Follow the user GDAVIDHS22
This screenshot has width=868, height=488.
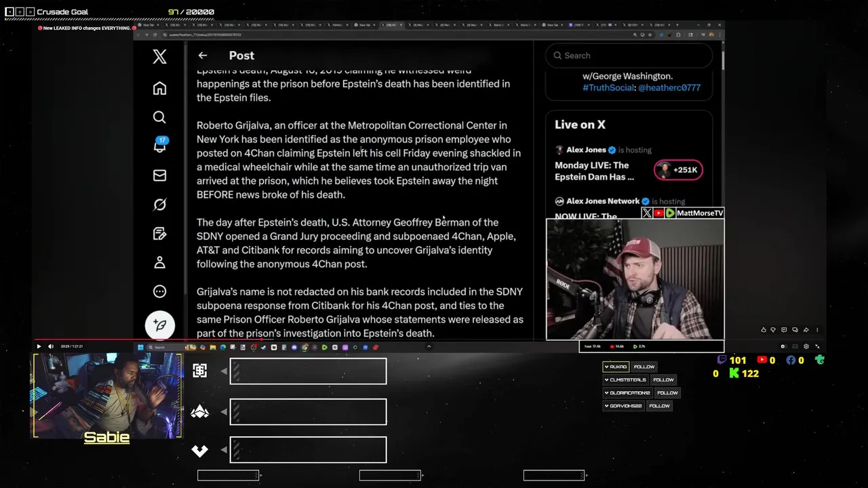pyautogui.click(x=659, y=406)
